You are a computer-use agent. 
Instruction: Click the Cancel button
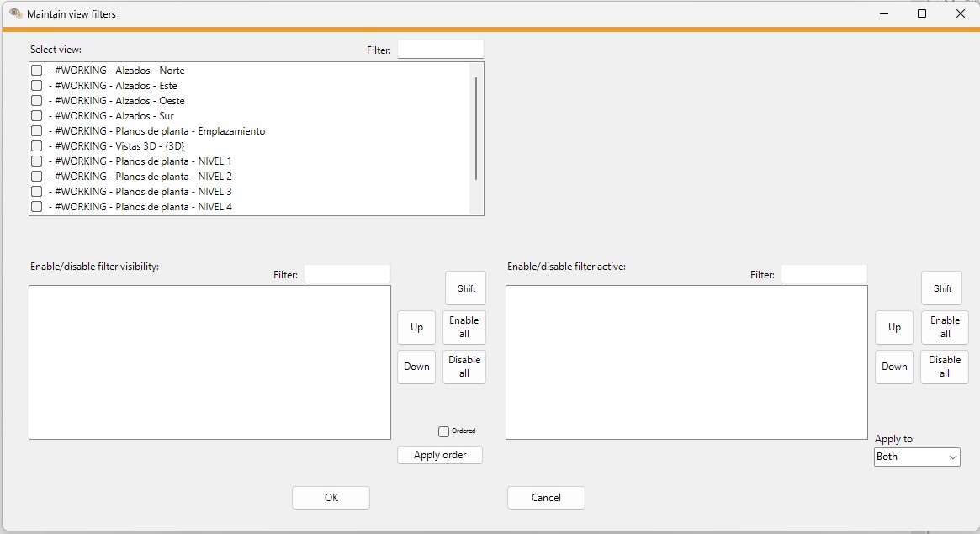[545, 497]
